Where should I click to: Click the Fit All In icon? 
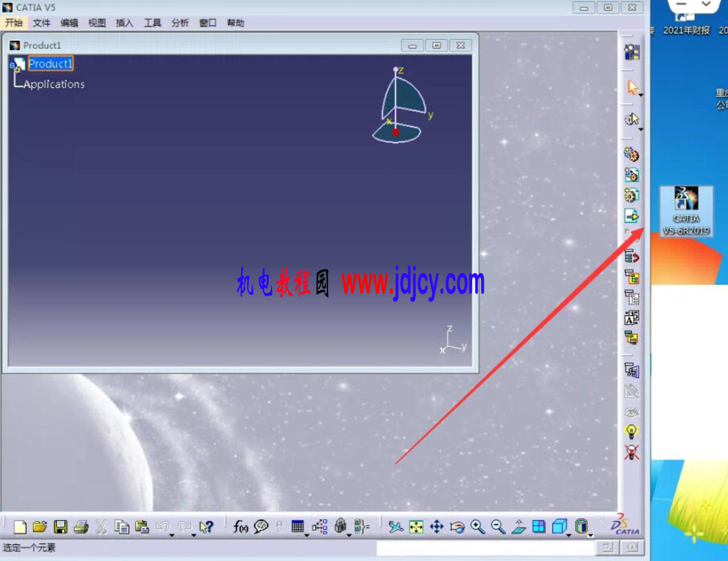point(417,527)
